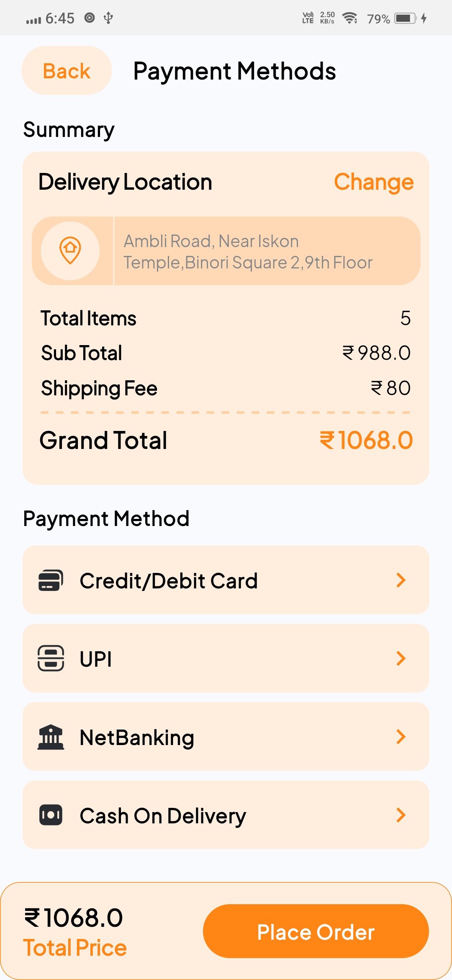Image resolution: width=452 pixels, height=980 pixels.
Task: Tap the Wi-Fi status icon
Action: (349, 18)
